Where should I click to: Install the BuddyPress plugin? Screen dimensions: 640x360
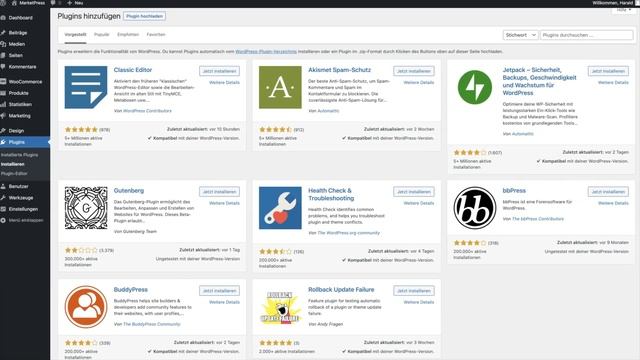tap(219, 291)
